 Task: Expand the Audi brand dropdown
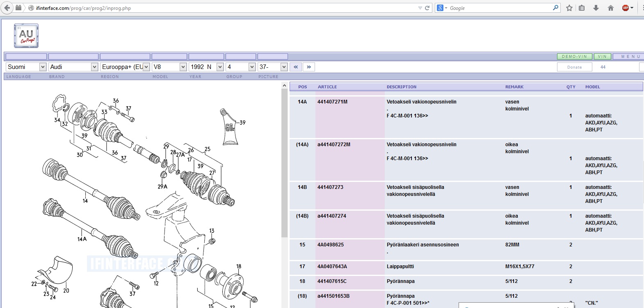(73, 67)
